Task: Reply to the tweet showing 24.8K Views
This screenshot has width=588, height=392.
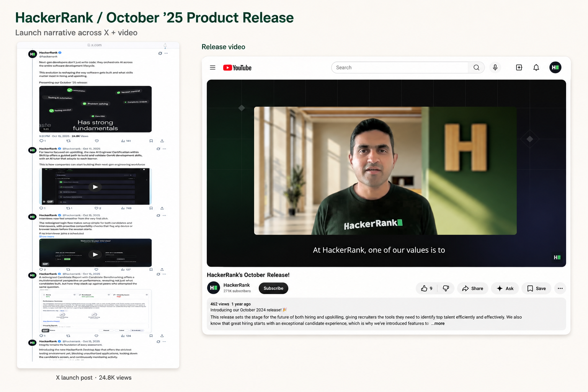Action: click(41, 141)
